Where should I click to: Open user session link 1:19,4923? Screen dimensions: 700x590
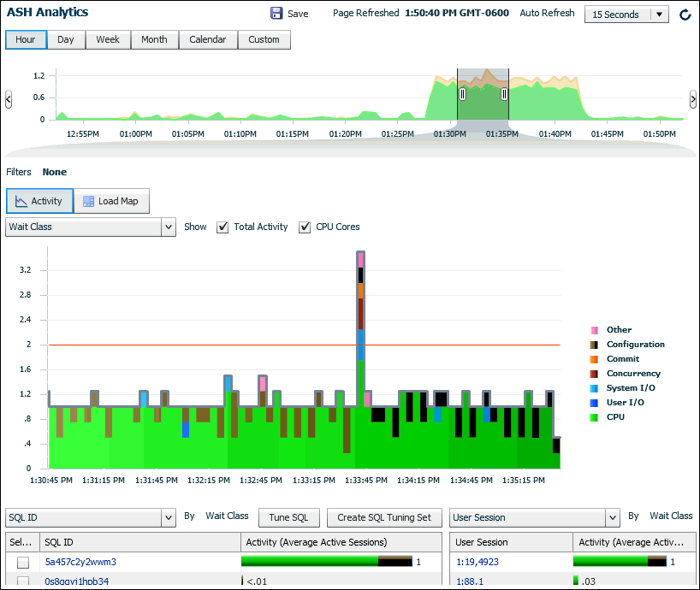(477, 562)
